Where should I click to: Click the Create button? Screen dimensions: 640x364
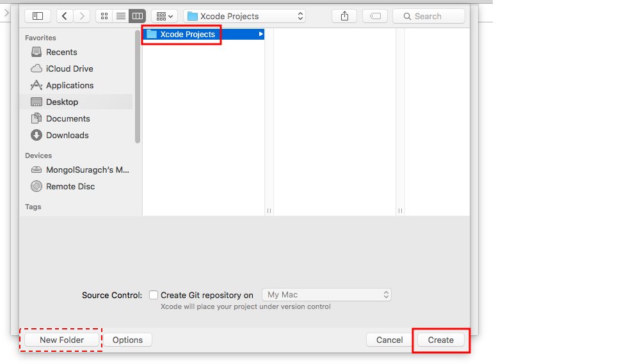click(x=441, y=340)
